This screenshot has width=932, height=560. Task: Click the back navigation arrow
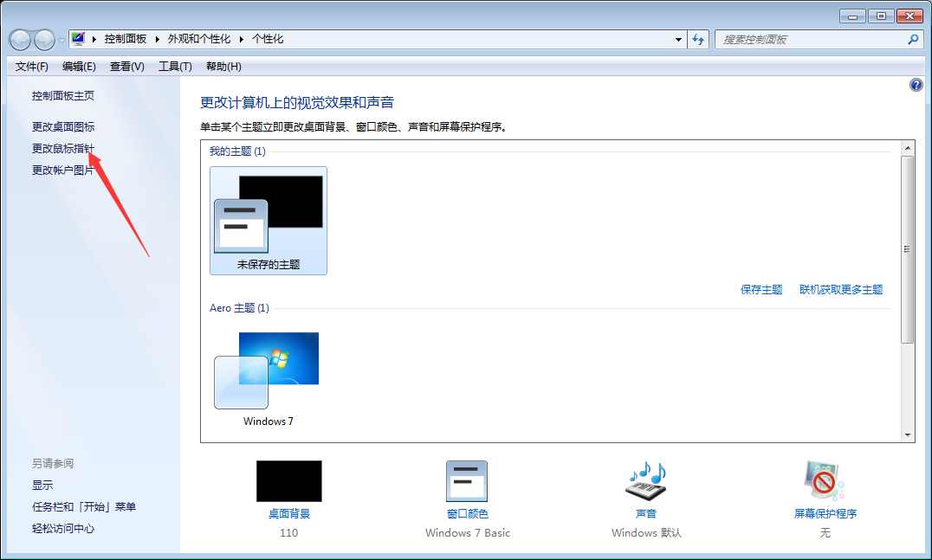[x=19, y=39]
